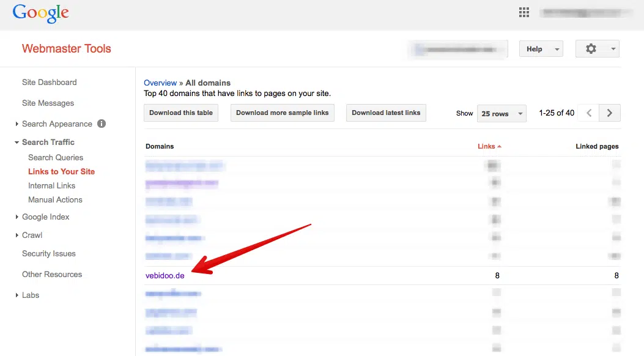
Task: Go to the next page arrow
Action: pyautogui.click(x=610, y=113)
